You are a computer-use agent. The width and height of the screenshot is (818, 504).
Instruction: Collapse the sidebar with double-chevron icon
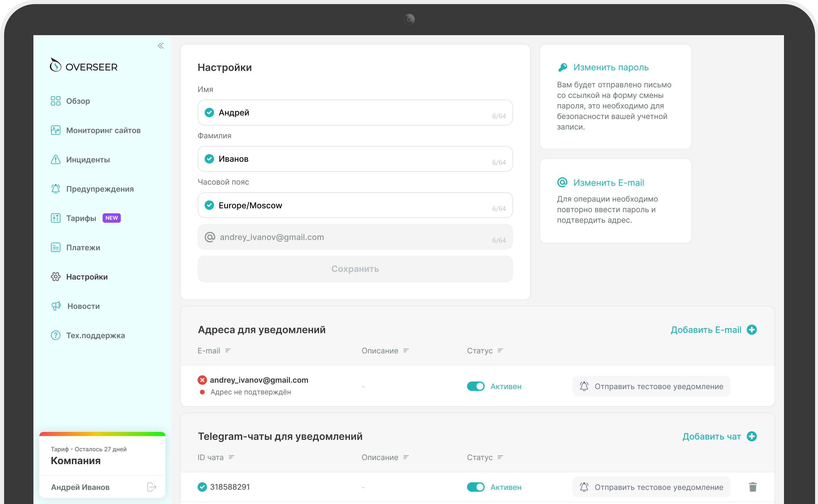tap(161, 46)
